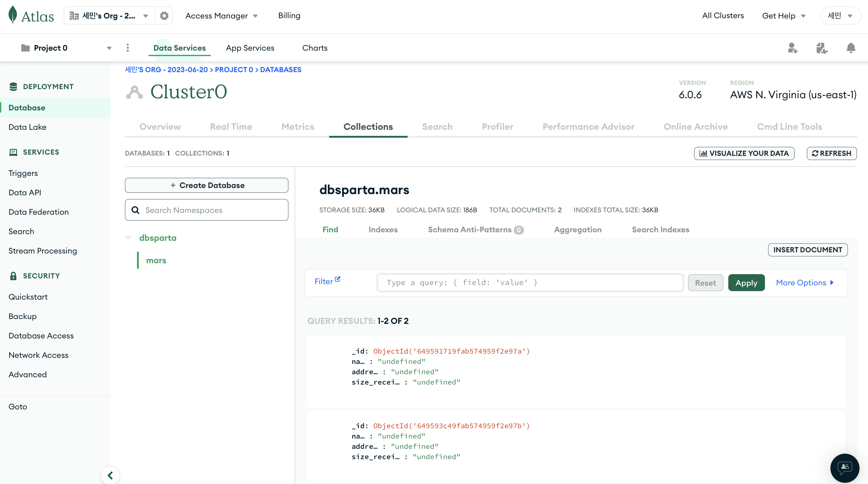Viewport: 868px width, 484px height.
Task: Open the Get Help dropdown
Action: pyautogui.click(x=784, y=15)
